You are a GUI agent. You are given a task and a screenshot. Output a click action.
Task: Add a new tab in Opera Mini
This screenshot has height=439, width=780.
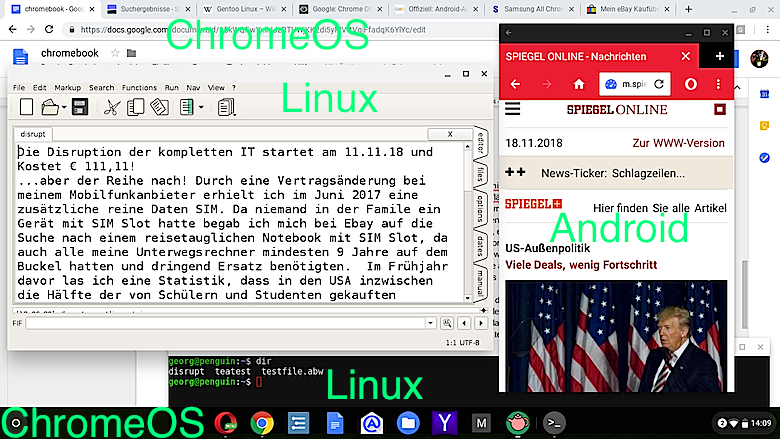click(x=719, y=56)
